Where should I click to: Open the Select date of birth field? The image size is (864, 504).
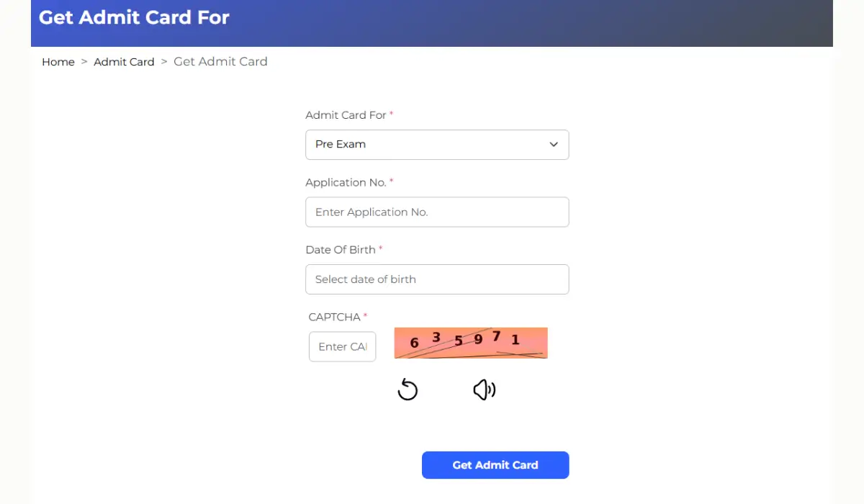point(437,279)
